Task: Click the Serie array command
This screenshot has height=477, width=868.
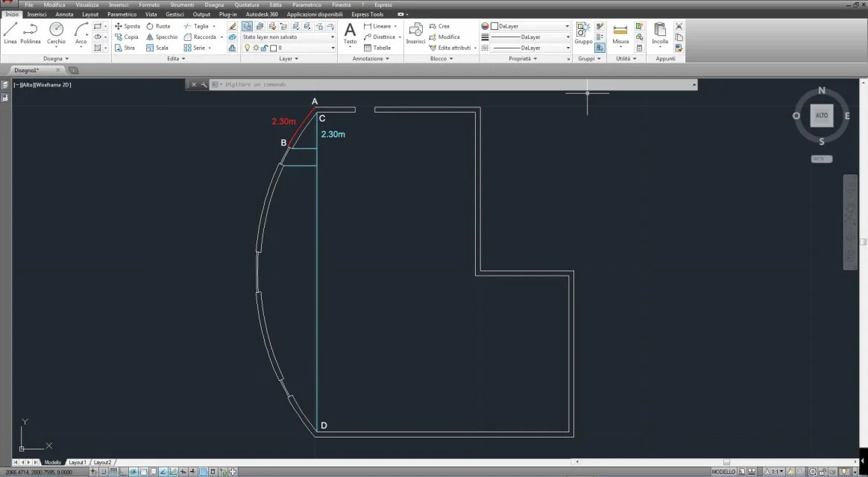Action: click(x=195, y=48)
